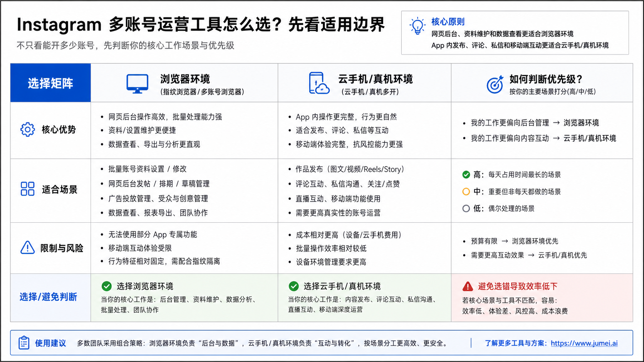Screen dimensions: 644x362
Task: Click the 核心原则 heading text
Action: pyautogui.click(x=448, y=22)
